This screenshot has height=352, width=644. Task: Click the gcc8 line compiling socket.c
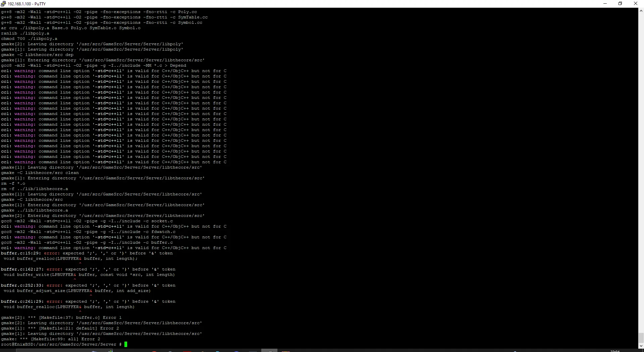click(x=87, y=221)
